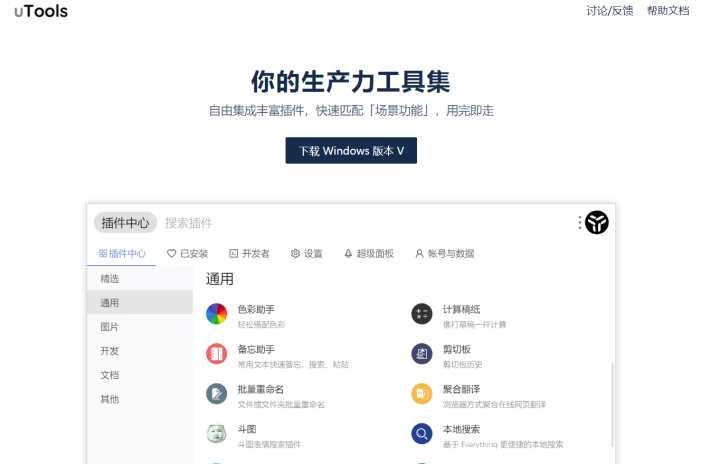The height and width of the screenshot is (464, 720).
Task: Click the 备忘助手 red notebook icon
Action: point(217,354)
